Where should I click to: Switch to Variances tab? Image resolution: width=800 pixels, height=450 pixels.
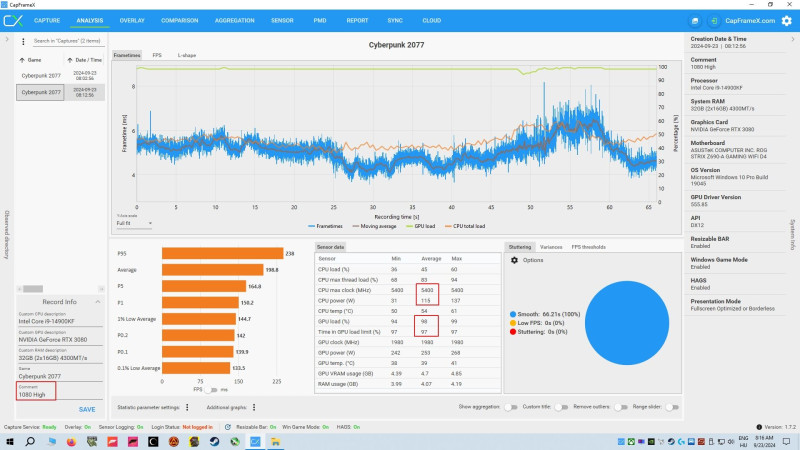pos(551,247)
